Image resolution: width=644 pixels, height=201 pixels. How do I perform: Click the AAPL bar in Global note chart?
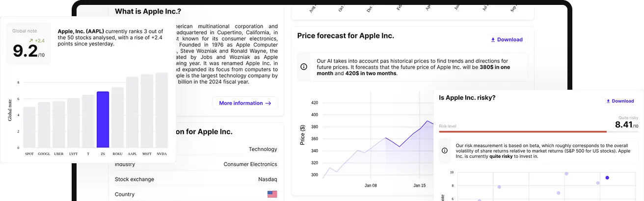pyautogui.click(x=132, y=112)
